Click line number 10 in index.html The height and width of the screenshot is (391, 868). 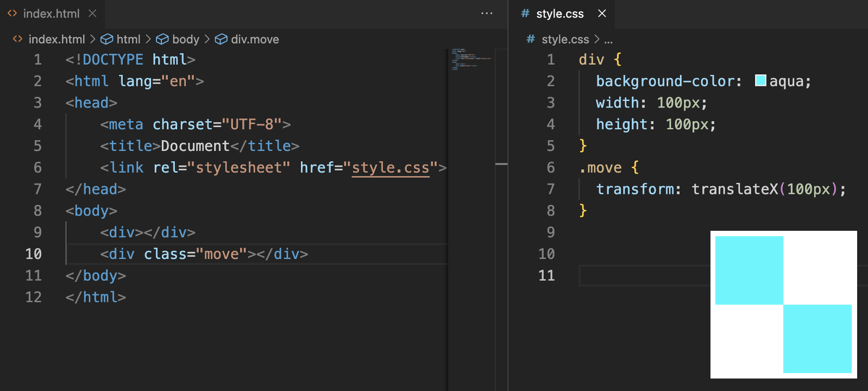coord(33,254)
